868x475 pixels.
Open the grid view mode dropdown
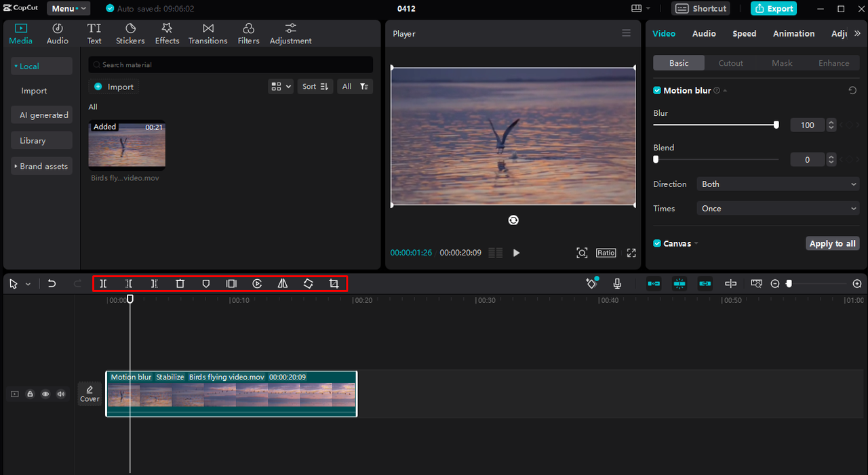280,87
